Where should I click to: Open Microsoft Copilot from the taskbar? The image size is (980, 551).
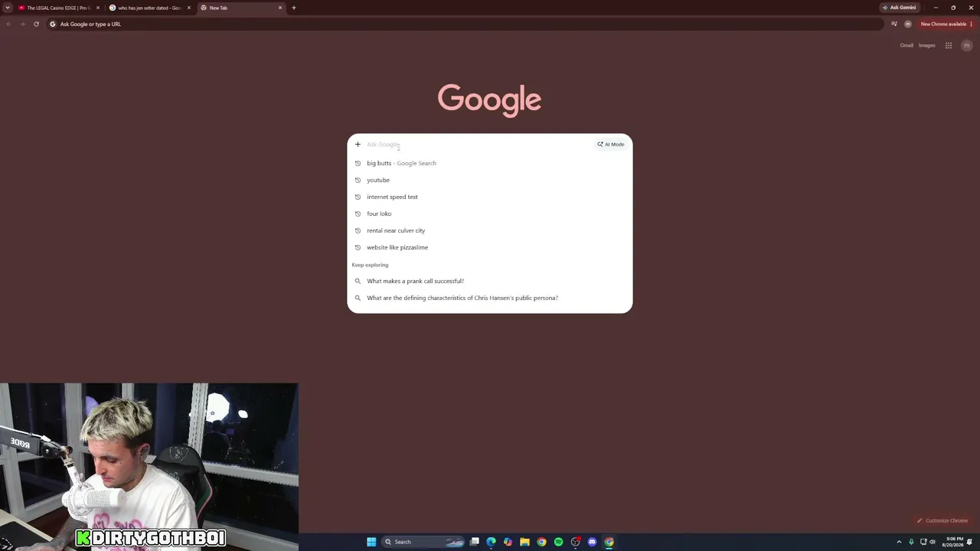pyautogui.click(x=508, y=542)
